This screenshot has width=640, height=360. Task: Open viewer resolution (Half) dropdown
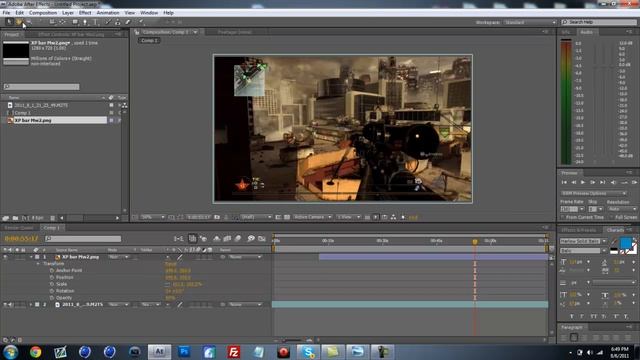point(256,217)
